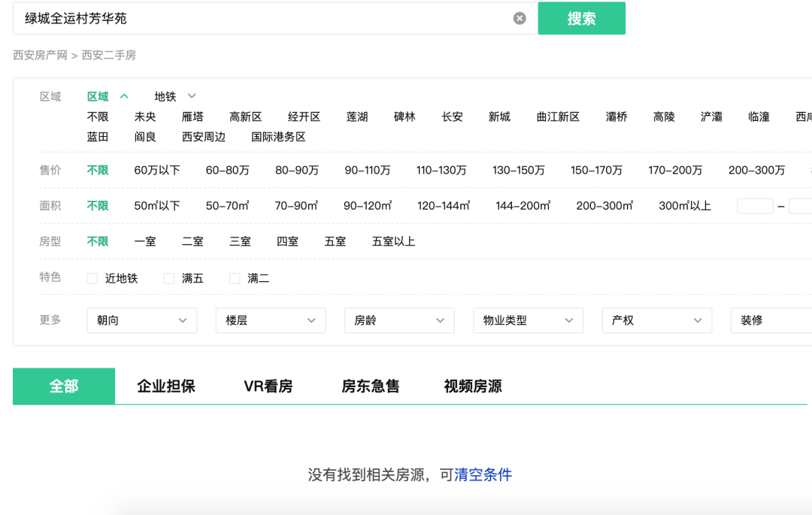Select price range 150-170万
This screenshot has height=515, width=812.
click(596, 170)
